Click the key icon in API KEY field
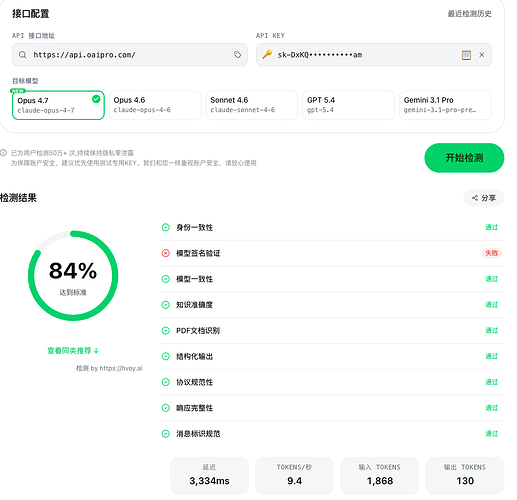The height and width of the screenshot is (500, 517). [x=267, y=54]
